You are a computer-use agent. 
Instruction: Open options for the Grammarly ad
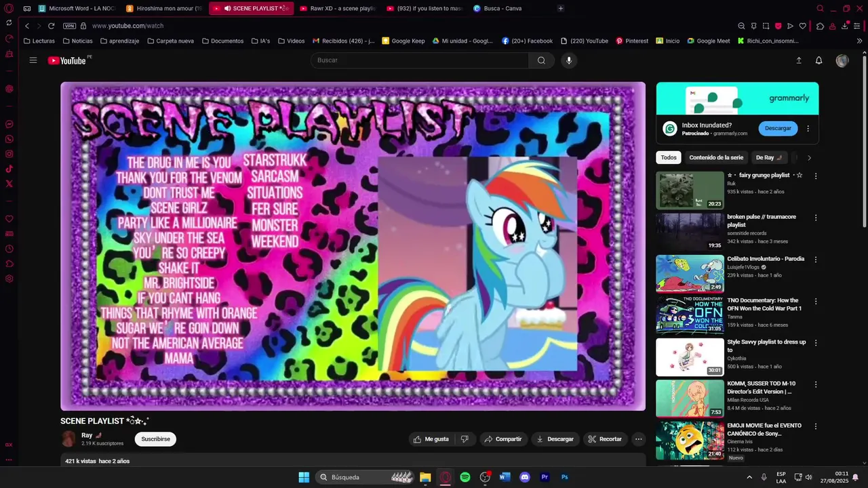808,129
